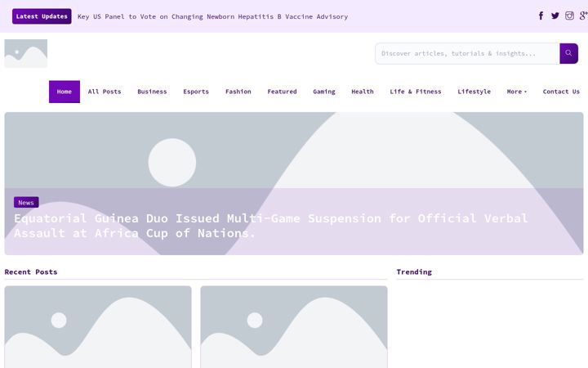The image size is (588, 368).
Task: Focus the Discover articles search field
Action: click(x=467, y=53)
